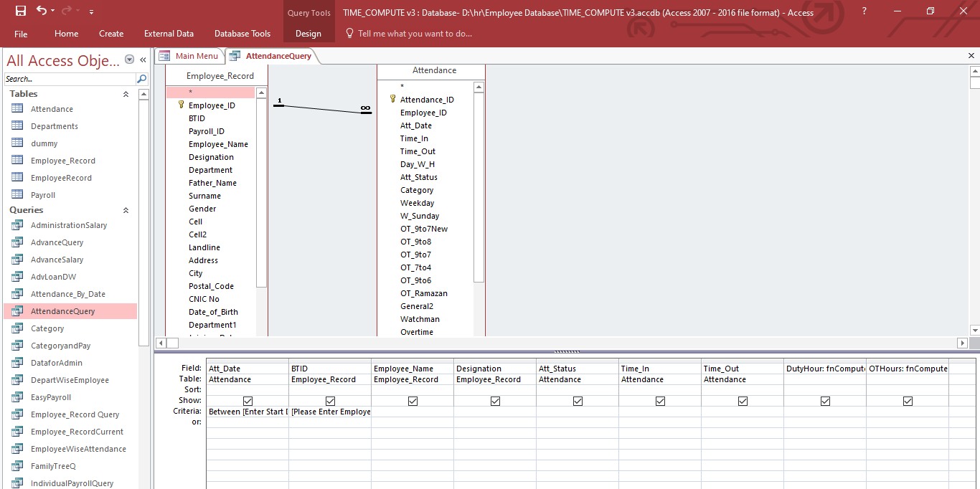Viewport: 980px width, 489px height.
Task: Close the AttendanceQuery document with X
Action: coord(972,56)
